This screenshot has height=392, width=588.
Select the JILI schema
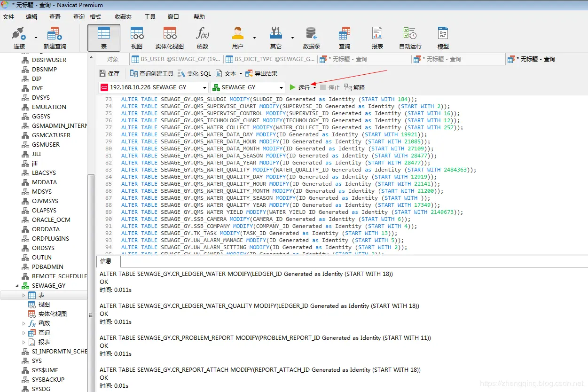click(36, 154)
